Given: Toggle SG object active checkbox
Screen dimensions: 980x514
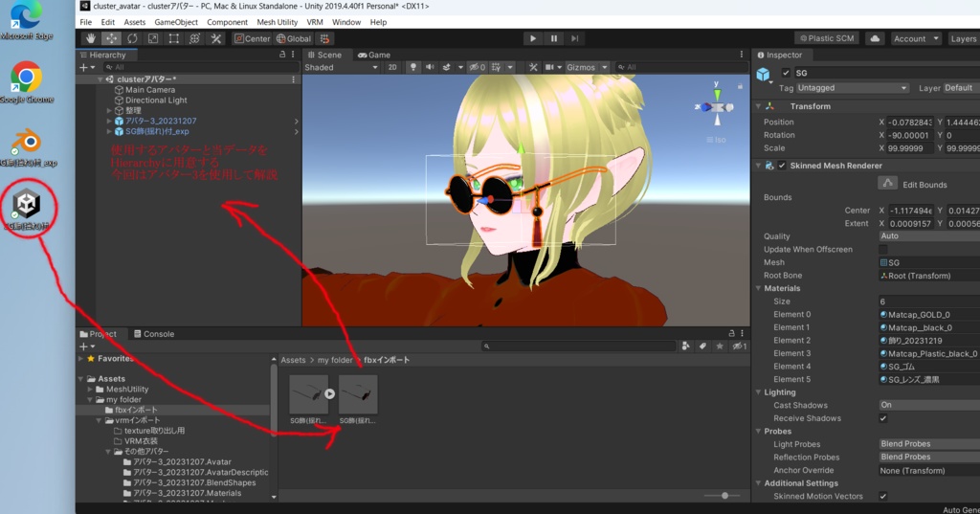Looking at the screenshot, I should [787, 73].
